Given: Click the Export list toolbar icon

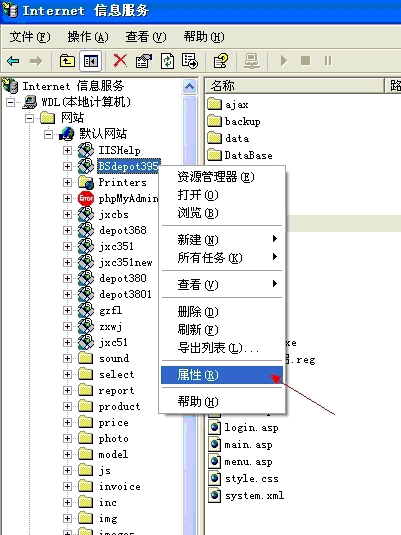Looking at the screenshot, I should 190,61.
